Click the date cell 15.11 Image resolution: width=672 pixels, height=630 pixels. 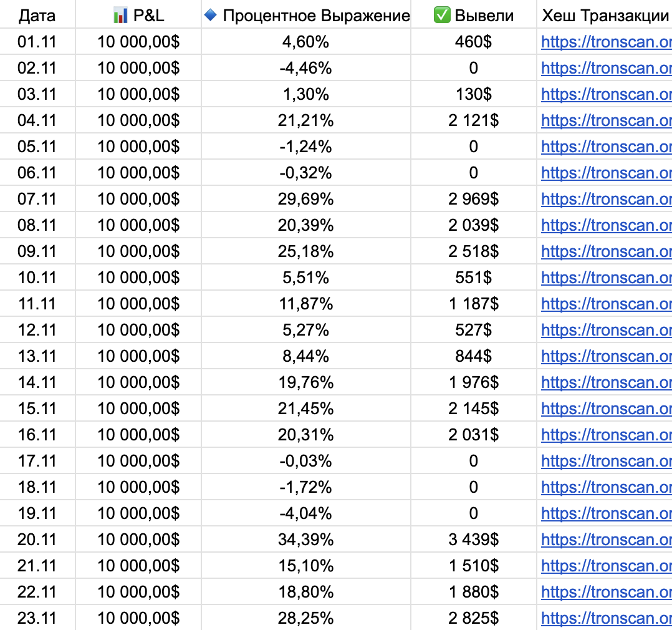37,409
